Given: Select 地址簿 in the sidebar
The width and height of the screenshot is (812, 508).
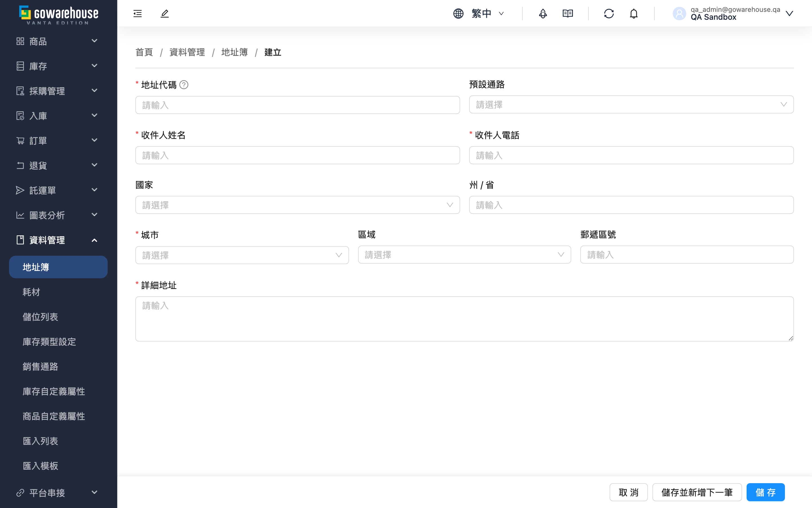Looking at the screenshot, I should [58, 267].
